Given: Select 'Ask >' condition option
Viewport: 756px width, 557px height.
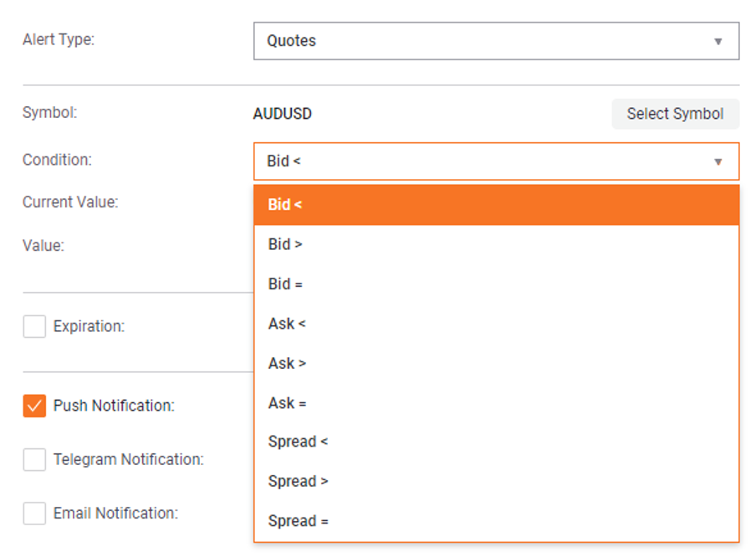Looking at the screenshot, I should 497,363.
